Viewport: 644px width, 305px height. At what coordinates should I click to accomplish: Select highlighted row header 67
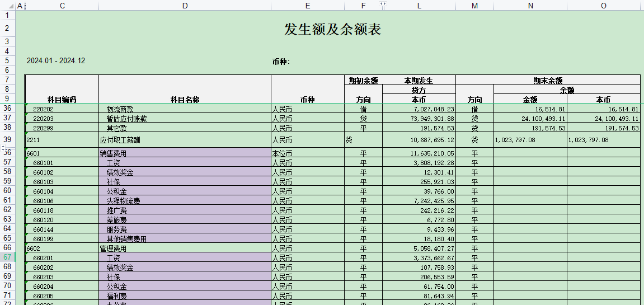pyautogui.click(x=7, y=257)
